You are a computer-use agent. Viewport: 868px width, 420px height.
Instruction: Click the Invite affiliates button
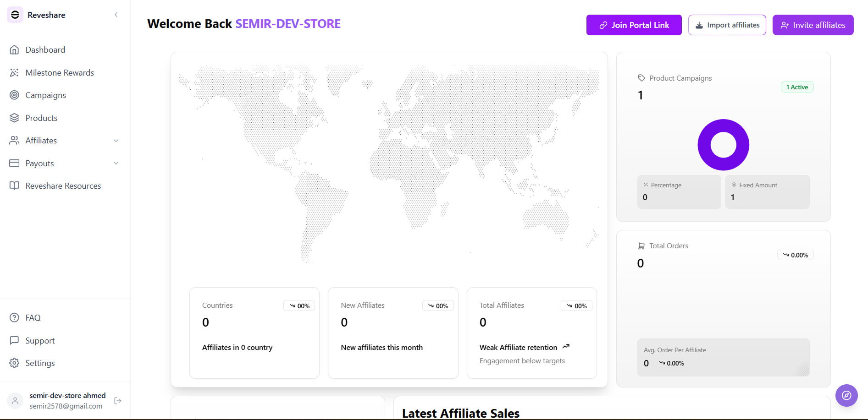click(x=813, y=25)
